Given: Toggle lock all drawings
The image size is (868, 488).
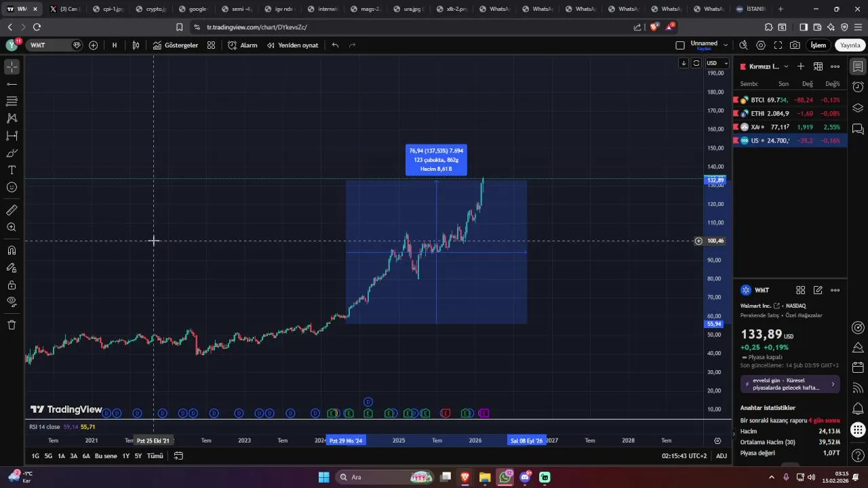Looking at the screenshot, I should coord(12,285).
